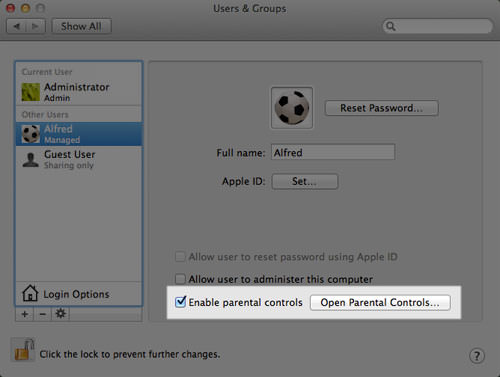Click the lock icon to prevent changes
Image resolution: width=500 pixels, height=377 pixels.
coord(23,350)
